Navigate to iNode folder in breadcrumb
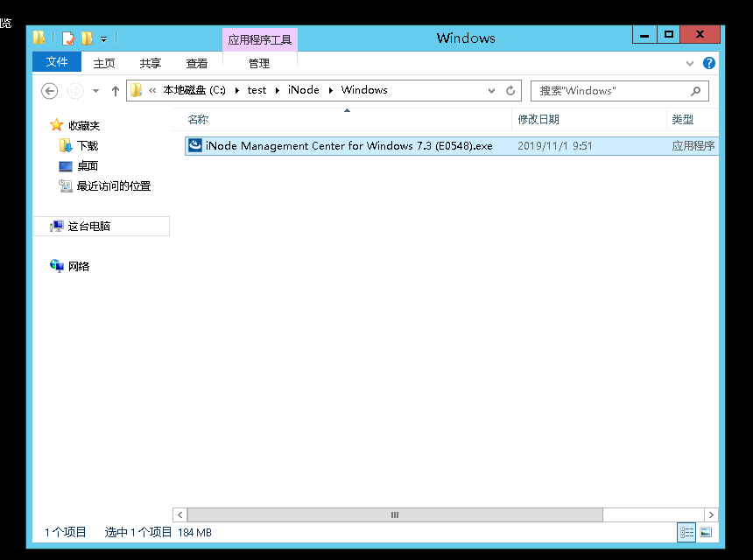 pyautogui.click(x=304, y=90)
